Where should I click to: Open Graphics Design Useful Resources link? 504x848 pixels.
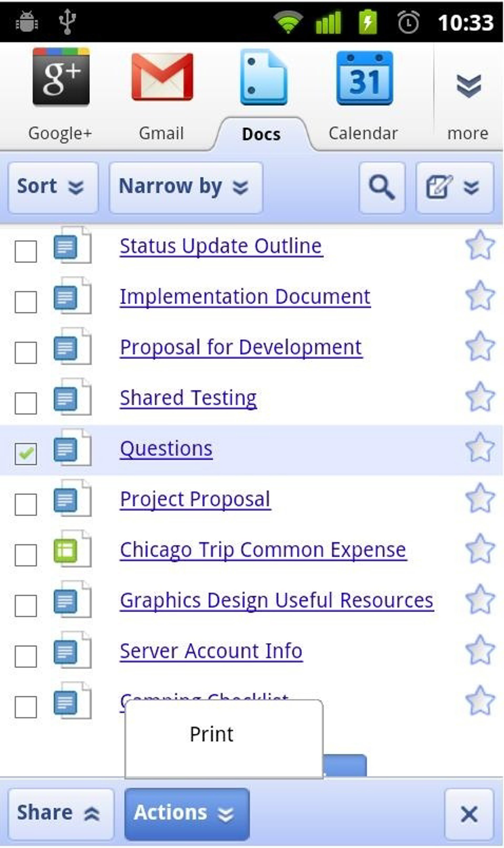[276, 600]
